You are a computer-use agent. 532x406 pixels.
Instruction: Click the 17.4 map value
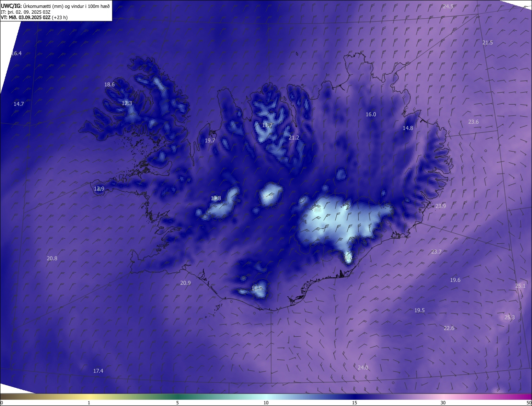98,371
